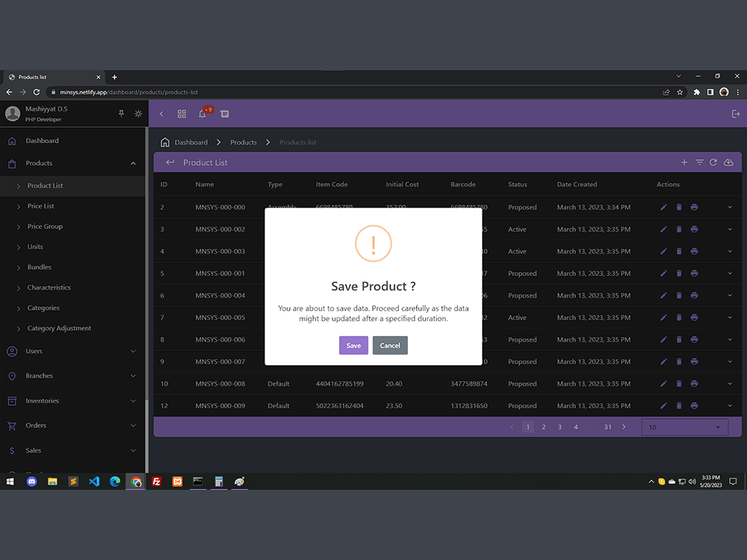The image size is (747, 560).
Task: Toggle light theme with sun icon
Action: [x=138, y=113]
